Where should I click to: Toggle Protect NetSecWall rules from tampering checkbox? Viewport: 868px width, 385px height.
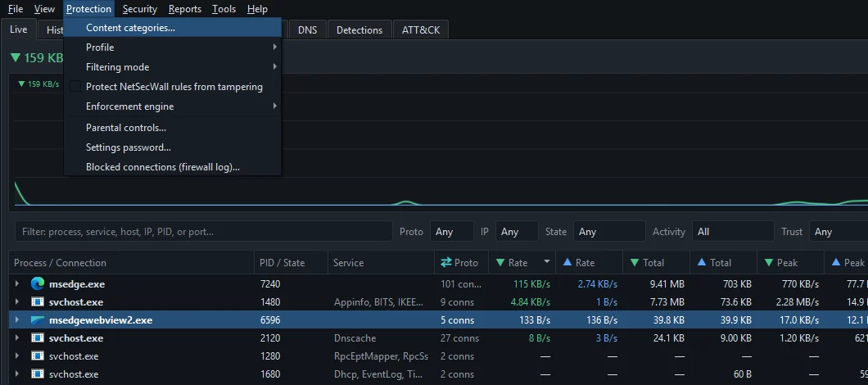(x=75, y=87)
